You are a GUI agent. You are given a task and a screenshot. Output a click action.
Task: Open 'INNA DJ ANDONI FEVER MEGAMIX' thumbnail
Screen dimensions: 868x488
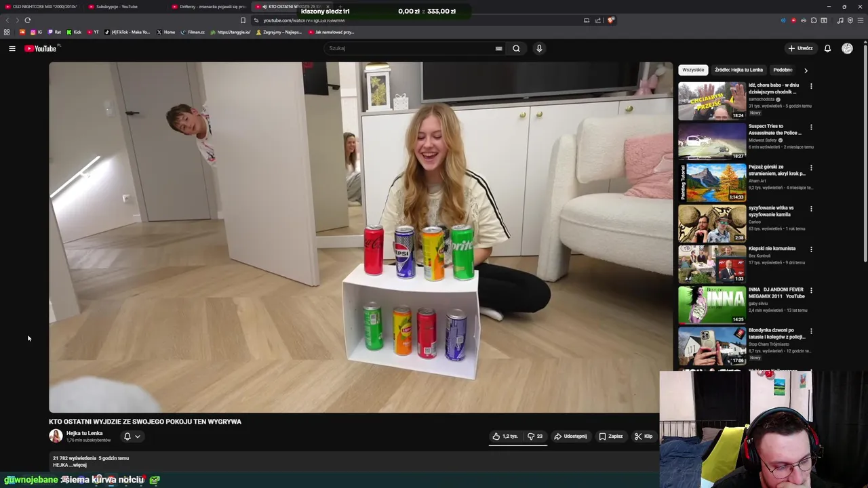click(712, 305)
